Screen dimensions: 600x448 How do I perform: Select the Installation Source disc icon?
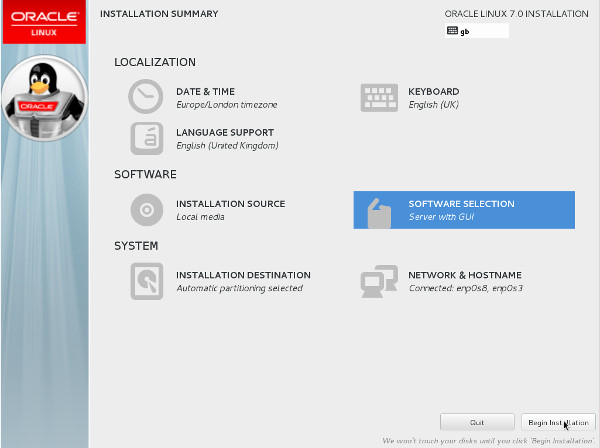click(x=147, y=210)
